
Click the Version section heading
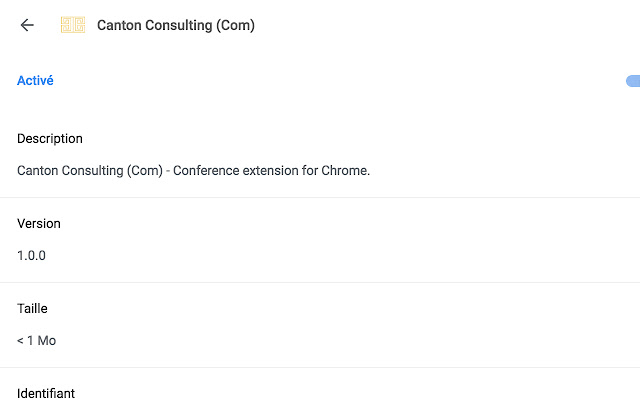pos(39,223)
